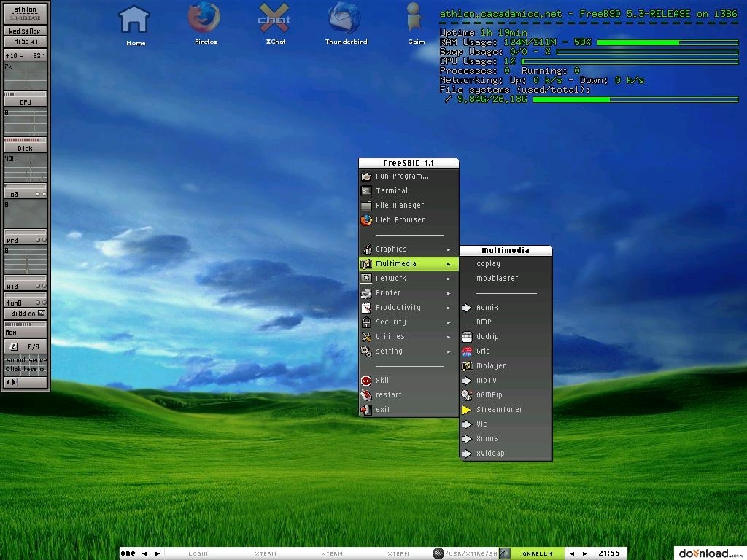The width and height of the screenshot is (747, 560).
Task: Click the 'sound serve' scrolling text
Action: [26, 360]
